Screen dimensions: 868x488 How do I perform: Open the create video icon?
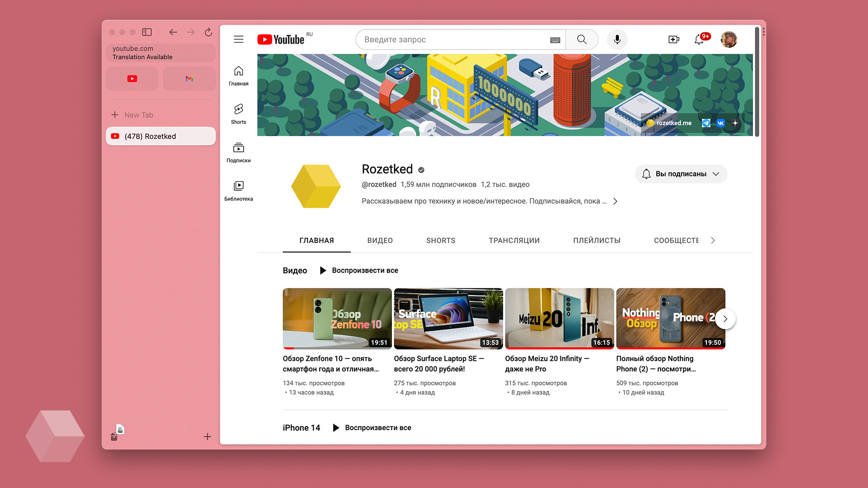click(674, 39)
